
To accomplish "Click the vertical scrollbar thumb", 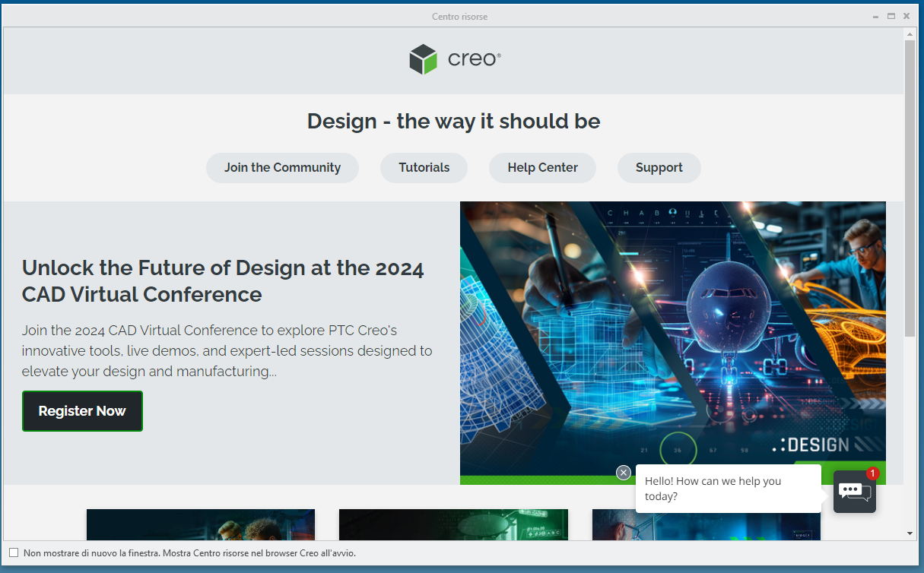I will [x=910, y=190].
